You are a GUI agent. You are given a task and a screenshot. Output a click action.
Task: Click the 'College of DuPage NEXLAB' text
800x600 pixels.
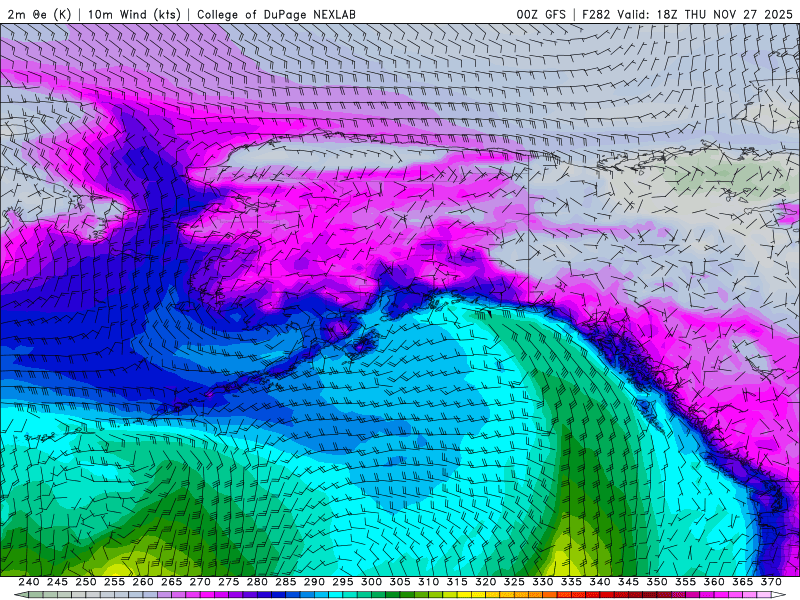(x=276, y=14)
